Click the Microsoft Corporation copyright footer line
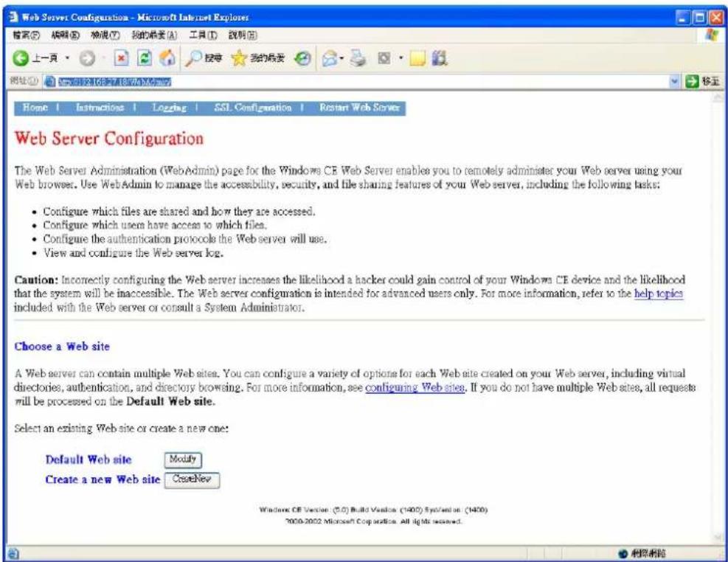The width and height of the screenshot is (728, 562). (373, 521)
